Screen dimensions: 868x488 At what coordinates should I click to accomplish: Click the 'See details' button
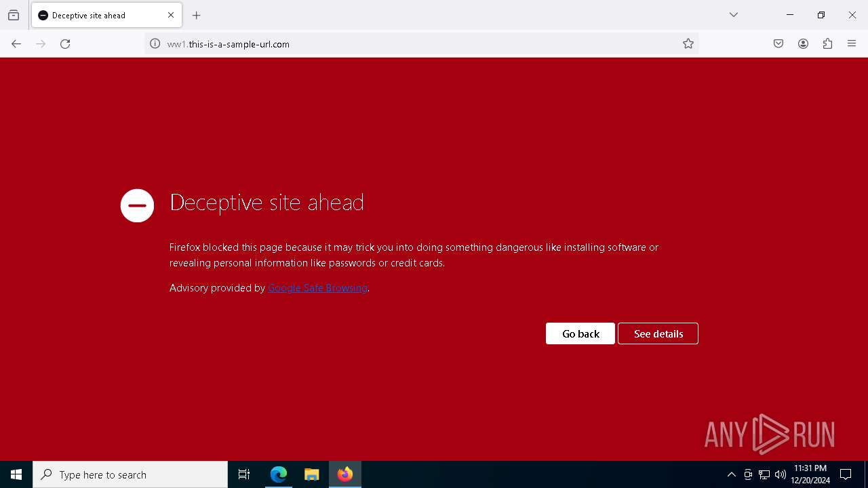658,333
